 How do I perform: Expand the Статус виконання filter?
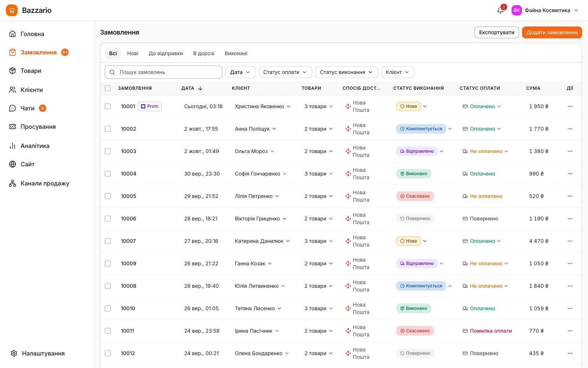pyautogui.click(x=346, y=72)
